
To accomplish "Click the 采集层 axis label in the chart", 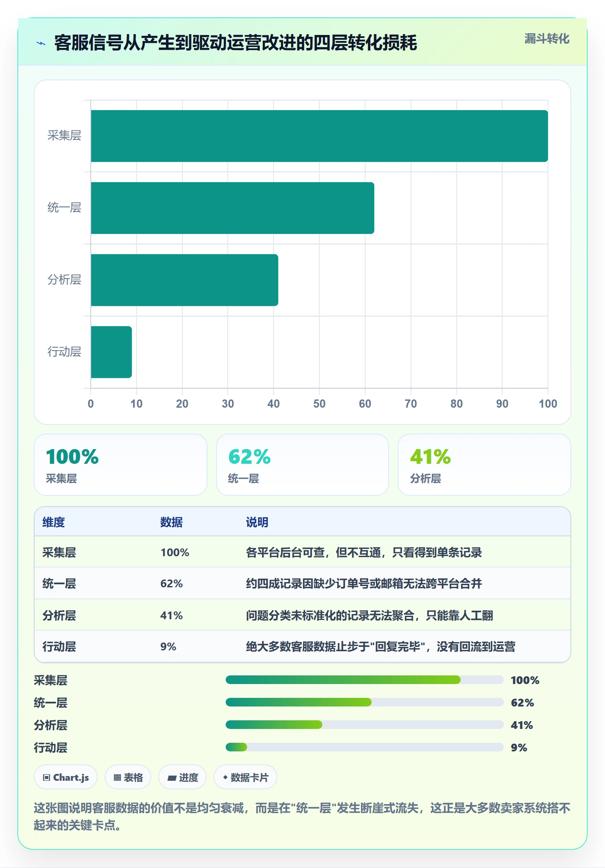I will coord(64,136).
